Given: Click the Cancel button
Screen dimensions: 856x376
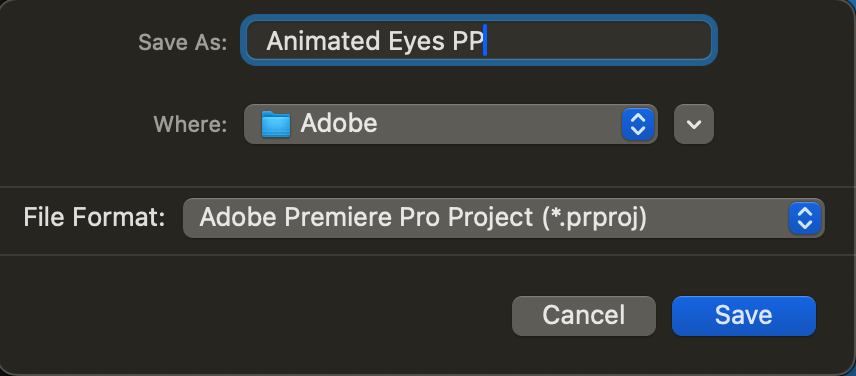Looking at the screenshot, I should (584, 315).
